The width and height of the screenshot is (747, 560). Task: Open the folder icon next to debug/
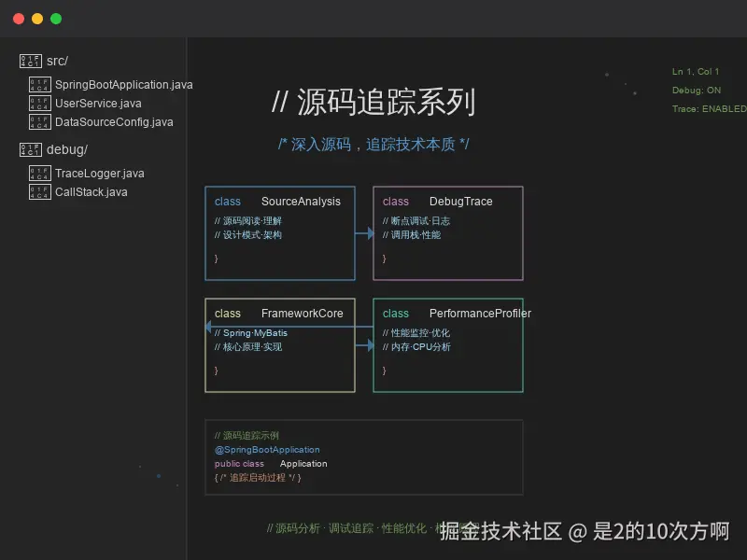(29, 148)
